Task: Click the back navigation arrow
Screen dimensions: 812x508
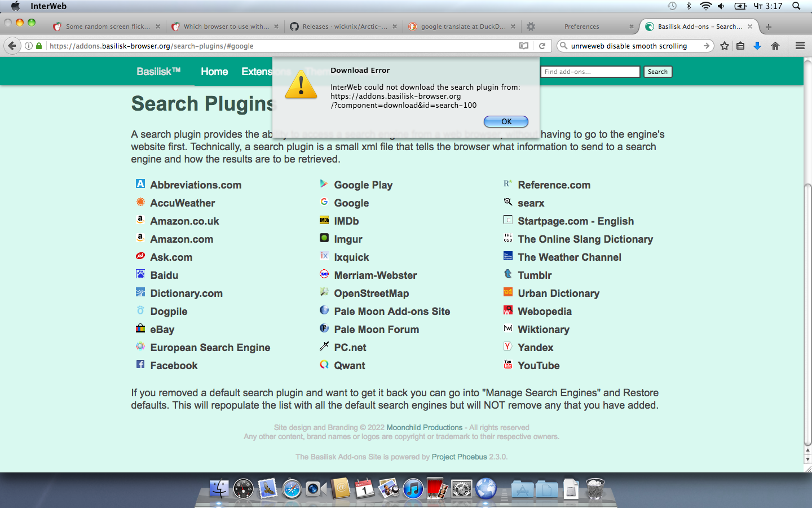Action: 12,46
